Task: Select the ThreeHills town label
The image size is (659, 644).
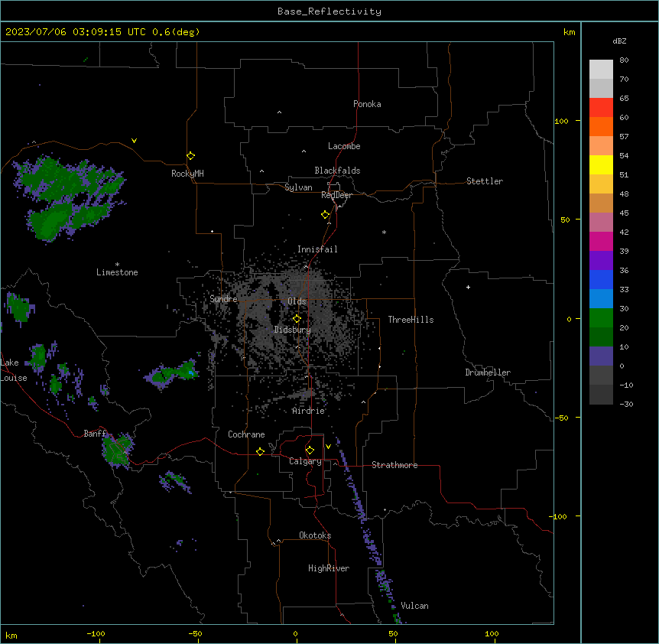Action: [x=411, y=320]
